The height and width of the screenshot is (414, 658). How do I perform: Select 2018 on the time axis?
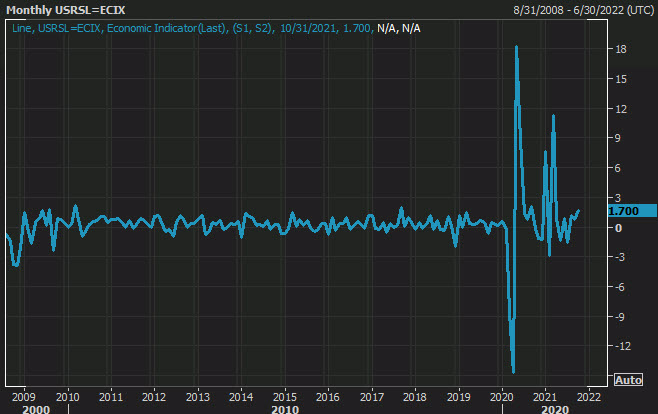(x=415, y=394)
